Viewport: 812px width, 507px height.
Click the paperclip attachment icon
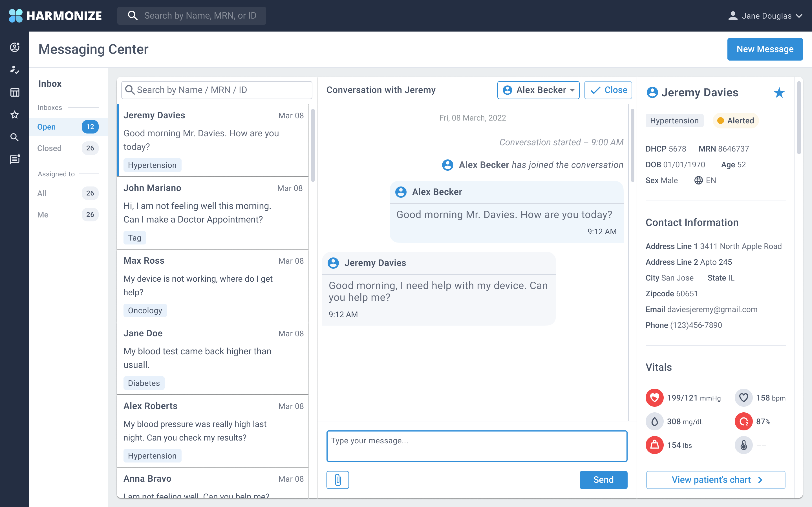[337, 479]
